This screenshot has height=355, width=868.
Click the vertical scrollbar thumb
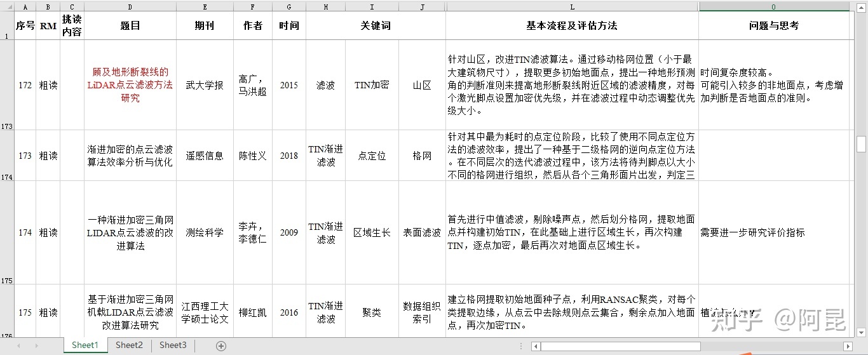[x=861, y=144]
